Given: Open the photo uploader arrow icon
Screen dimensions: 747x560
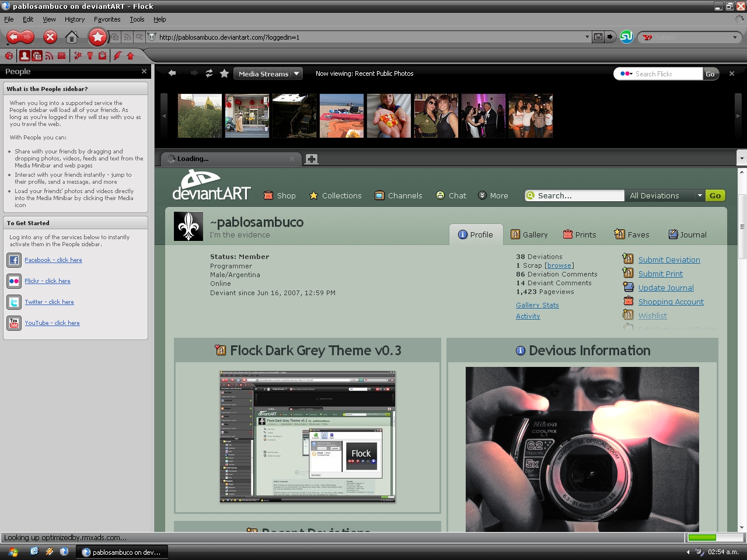Looking at the screenshot, I should [x=129, y=56].
